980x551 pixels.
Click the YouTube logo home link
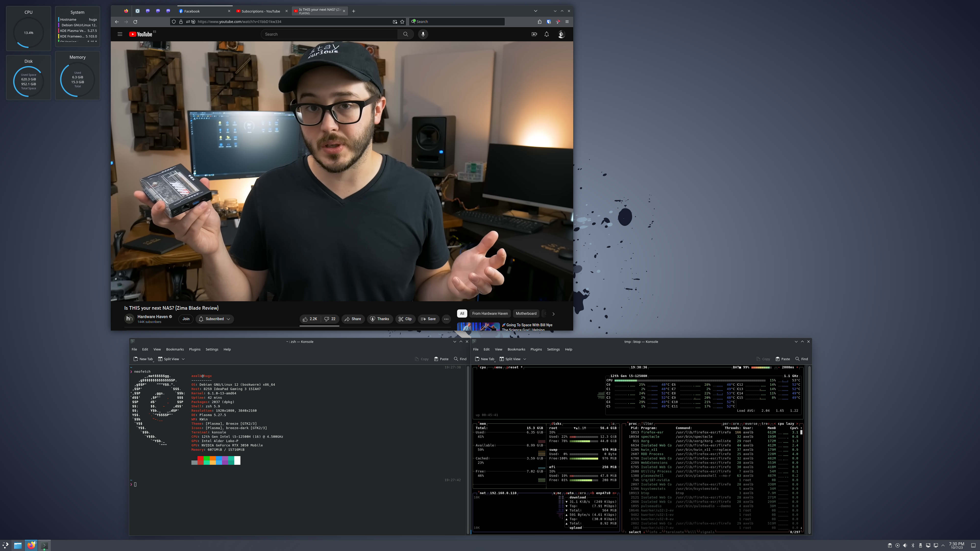click(x=140, y=34)
